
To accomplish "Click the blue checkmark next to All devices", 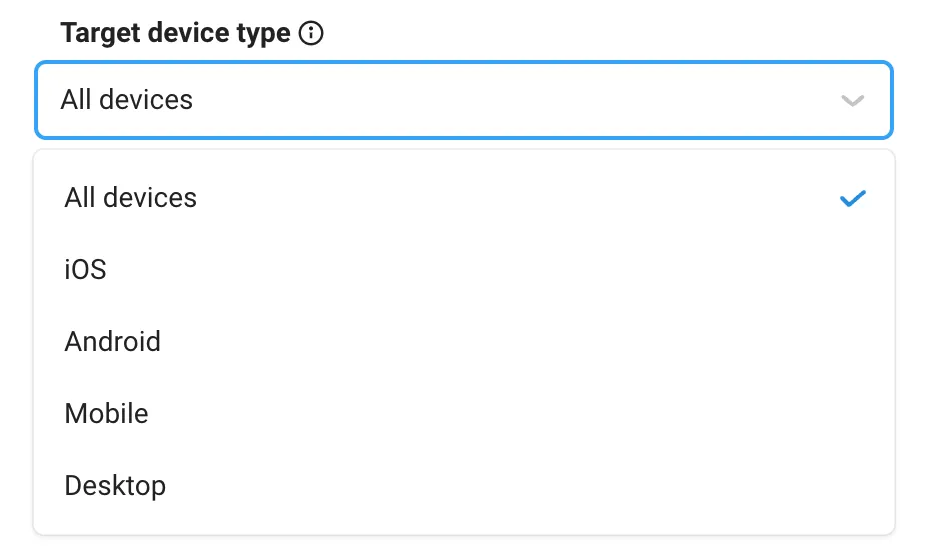I will pos(852,198).
